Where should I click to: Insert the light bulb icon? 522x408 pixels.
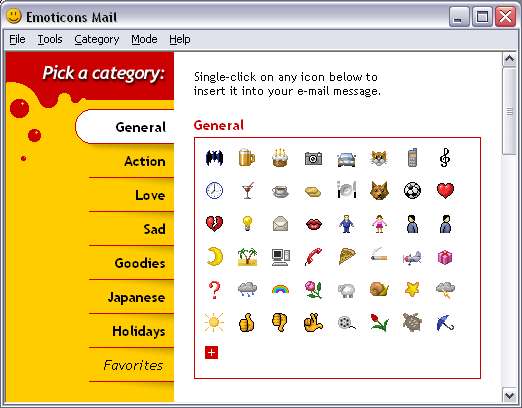click(247, 223)
